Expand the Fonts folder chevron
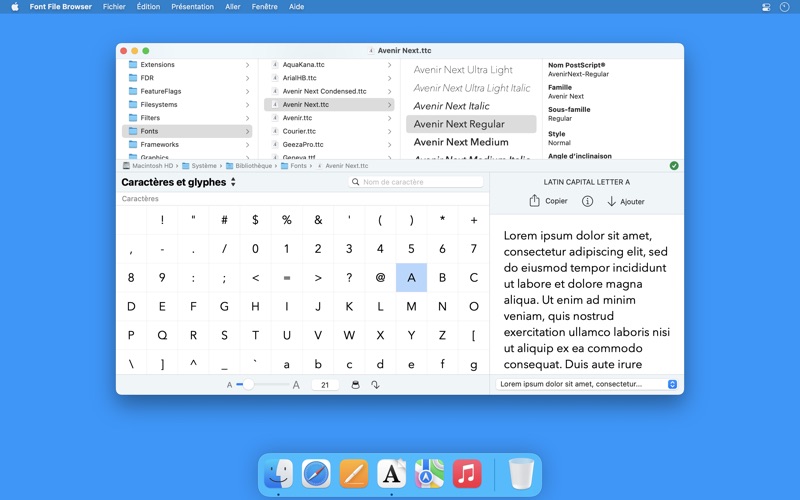This screenshot has height=500, width=800. pos(247,131)
